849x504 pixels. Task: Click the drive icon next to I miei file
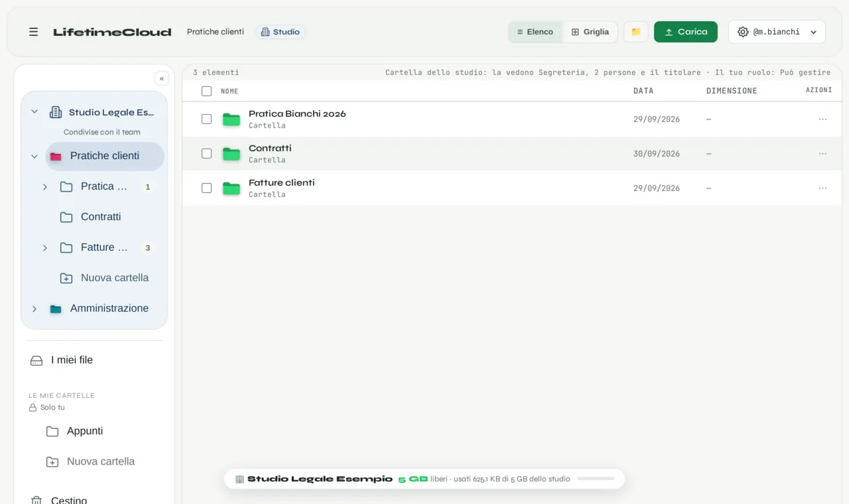[36, 361]
